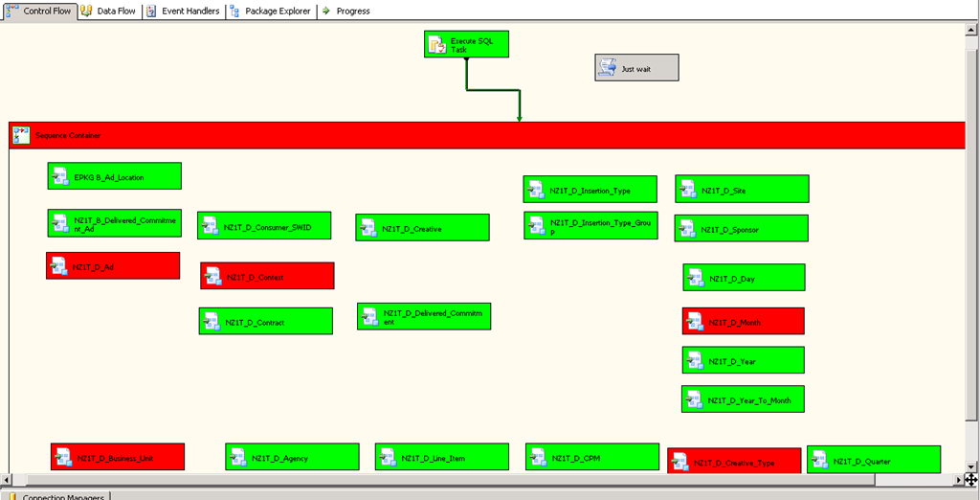Click the EPKG B_Ad_Location task icon

tap(61, 176)
